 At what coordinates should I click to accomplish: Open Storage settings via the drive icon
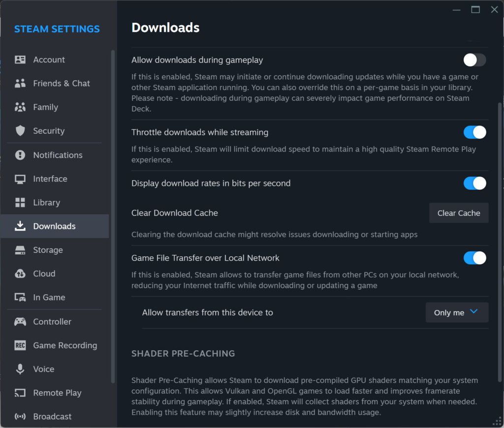click(x=20, y=250)
